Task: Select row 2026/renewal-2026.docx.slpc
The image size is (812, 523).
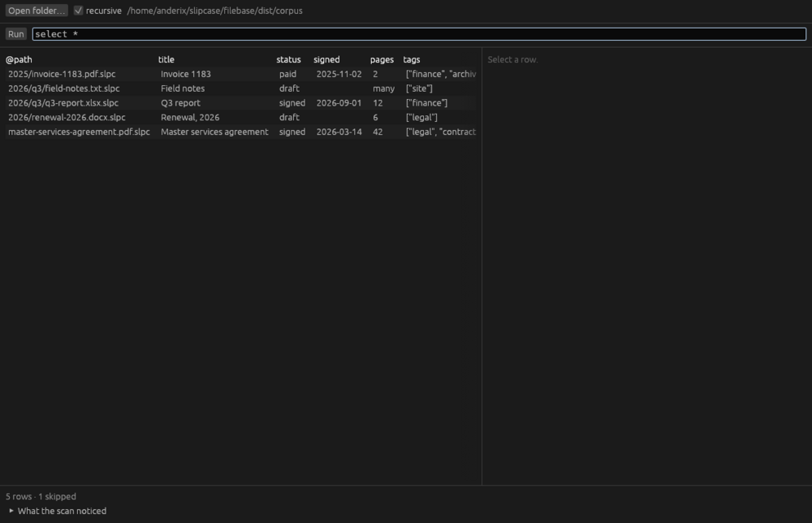Action: (241, 118)
